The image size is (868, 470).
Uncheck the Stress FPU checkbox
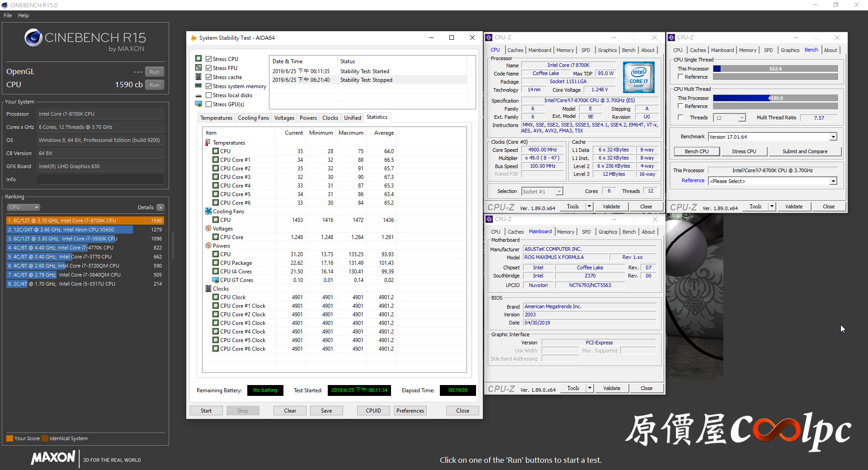(x=209, y=68)
